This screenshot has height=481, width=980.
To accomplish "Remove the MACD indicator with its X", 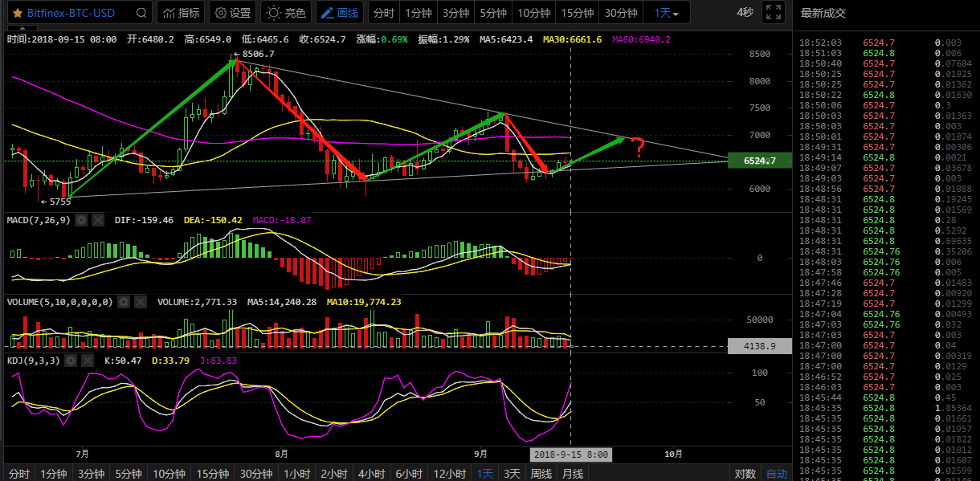I will tap(97, 220).
